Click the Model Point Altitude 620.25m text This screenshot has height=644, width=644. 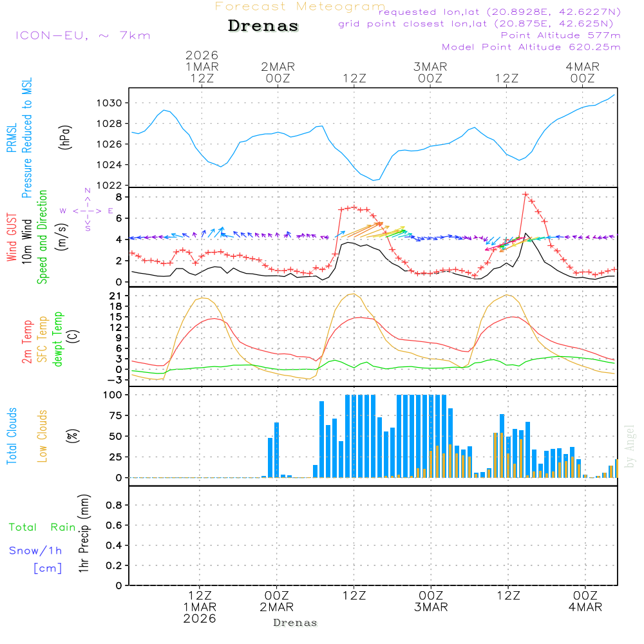tap(531, 47)
